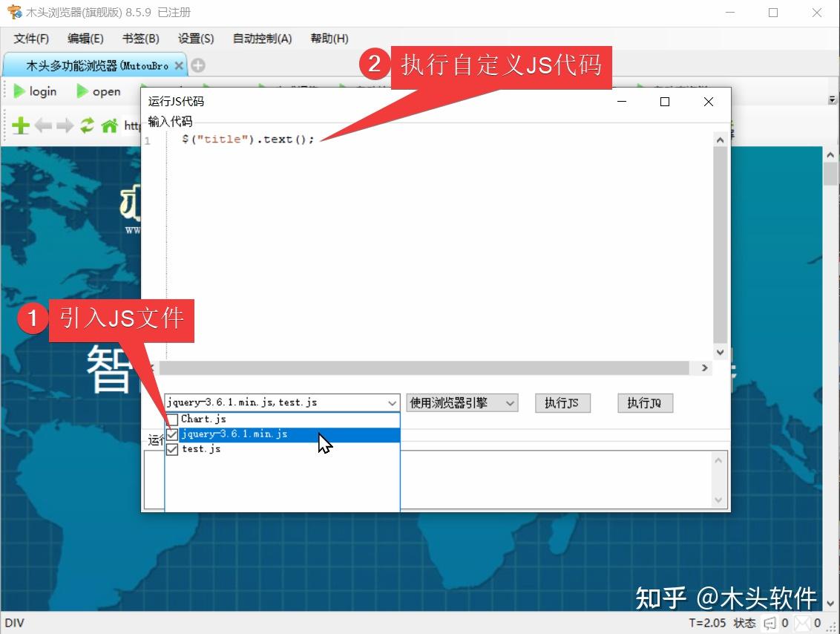Viewport: 840px width, 634px height.
Task: Uncheck jquery-3.6.1.min.js in the list
Action: (x=172, y=434)
